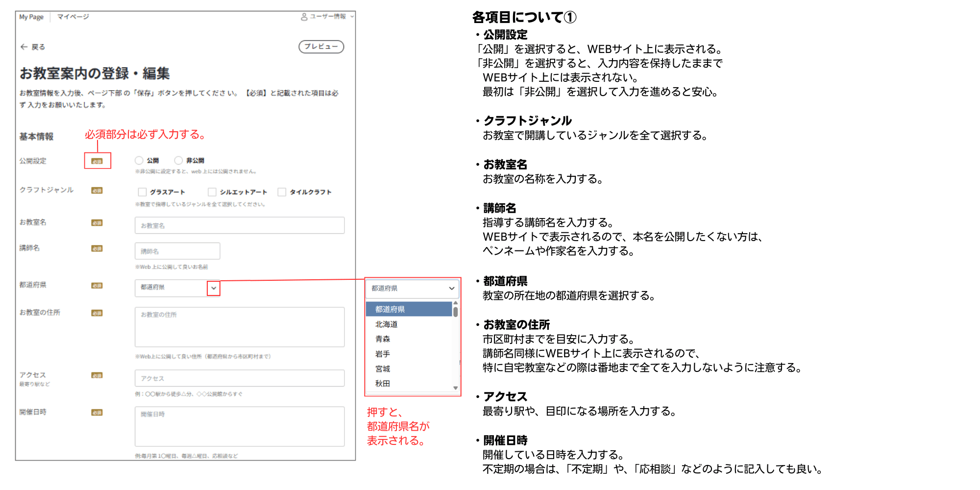Select the 非公開 radio button
The height and width of the screenshot is (490, 980).
[x=179, y=161]
